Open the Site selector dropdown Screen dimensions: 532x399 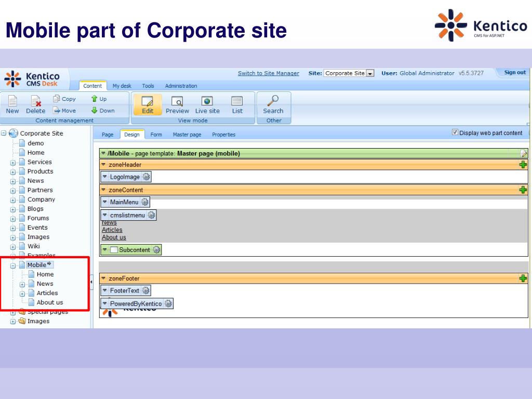(x=349, y=73)
